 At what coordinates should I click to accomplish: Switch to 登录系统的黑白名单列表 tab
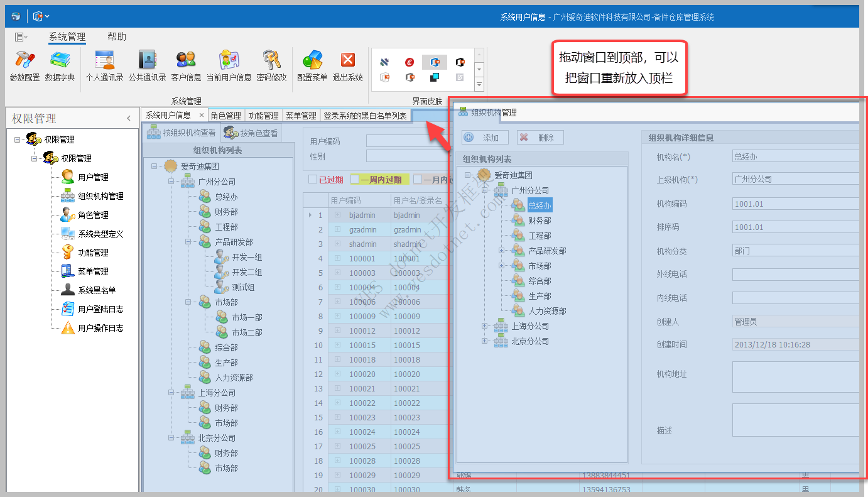[x=366, y=116]
